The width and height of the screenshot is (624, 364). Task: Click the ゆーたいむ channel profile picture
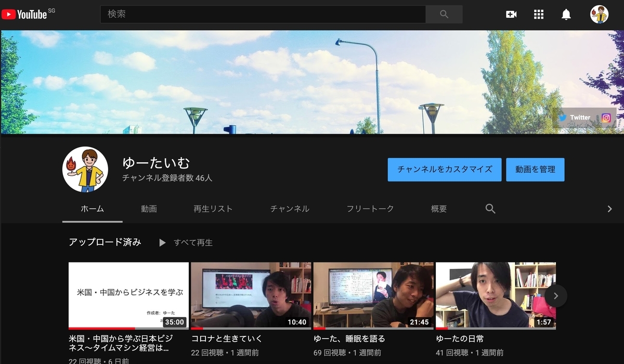click(85, 170)
